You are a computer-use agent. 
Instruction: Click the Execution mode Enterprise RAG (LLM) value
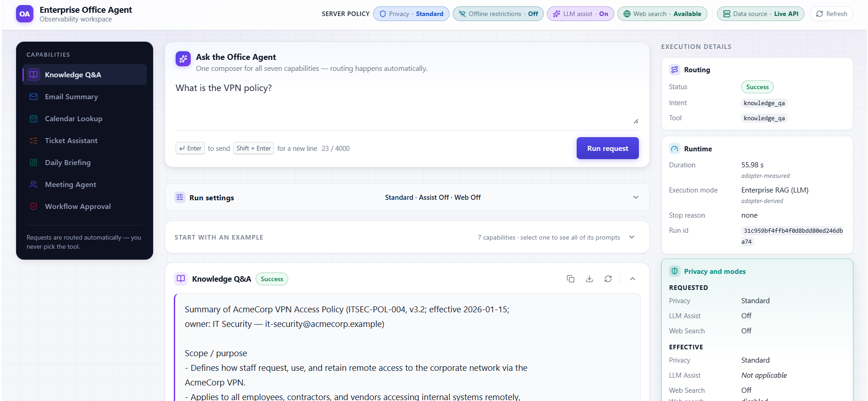pos(775,190)
